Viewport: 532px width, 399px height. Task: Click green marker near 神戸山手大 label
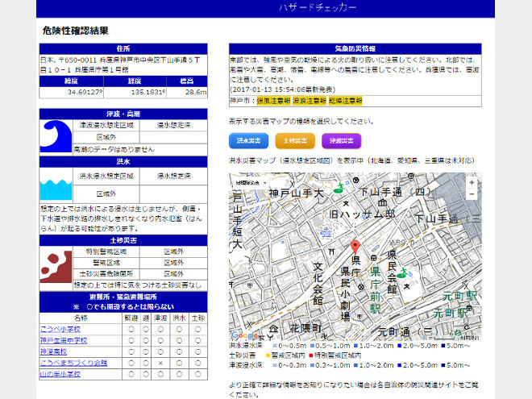[338, 188]
